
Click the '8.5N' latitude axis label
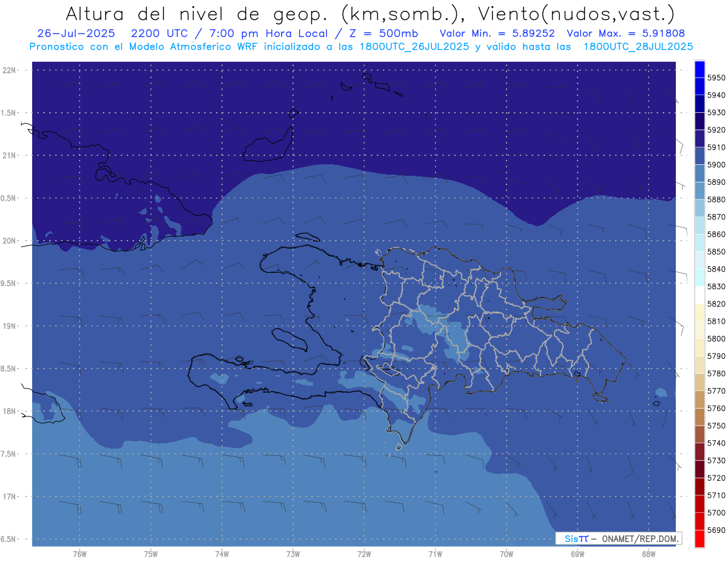pos(8,369)
